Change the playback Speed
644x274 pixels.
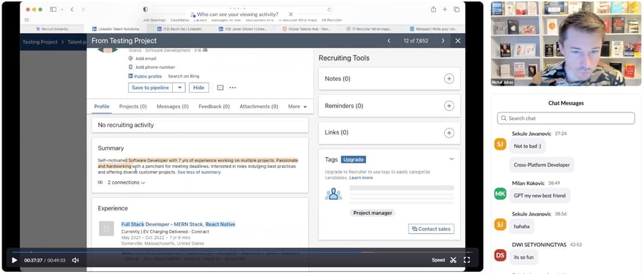click(438, 260)
